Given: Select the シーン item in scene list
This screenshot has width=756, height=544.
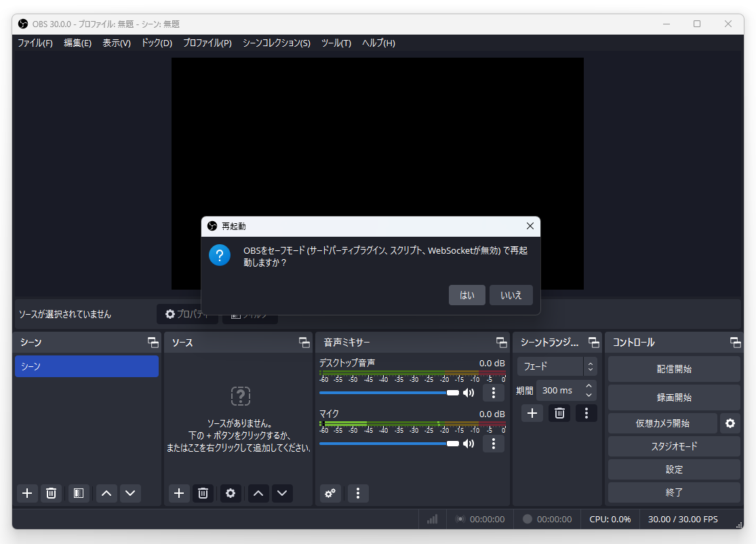Looking at the screenshot, I should click(x=87, y=366).
